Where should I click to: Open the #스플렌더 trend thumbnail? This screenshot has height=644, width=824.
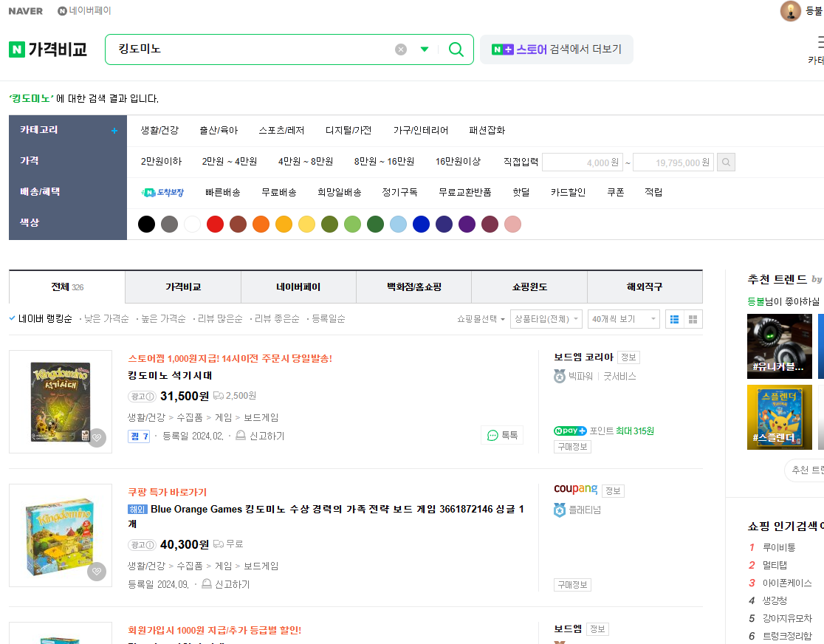tap(780, 417)
